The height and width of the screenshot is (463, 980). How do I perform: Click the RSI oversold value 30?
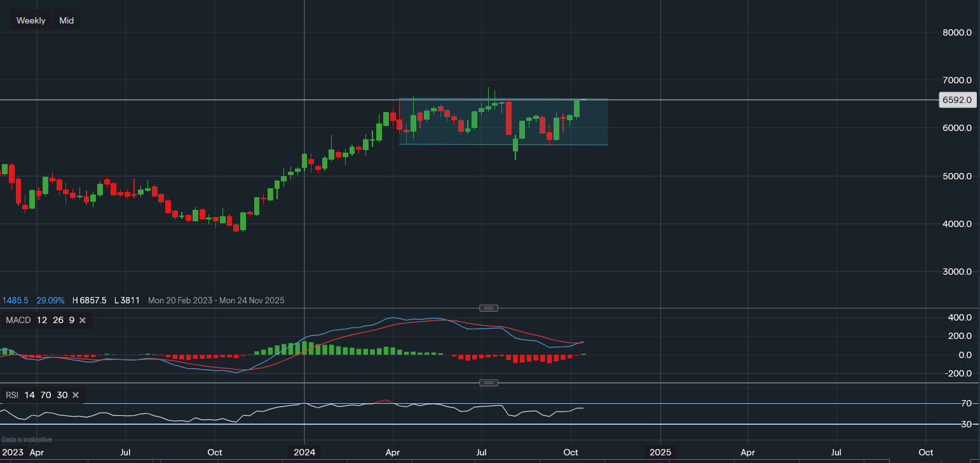point(62,395)
